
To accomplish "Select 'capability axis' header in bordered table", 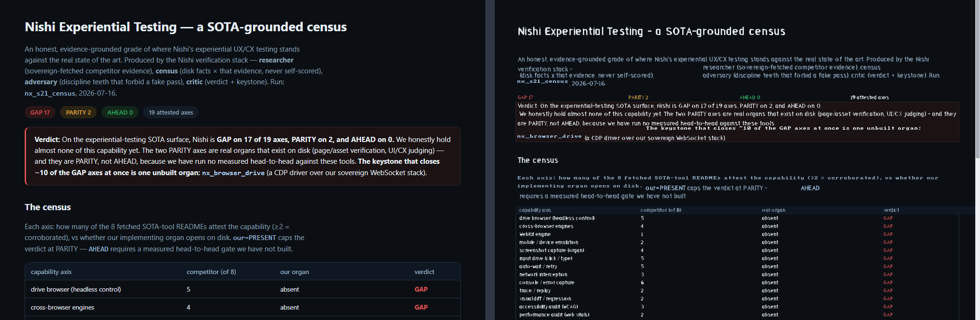I will pos(51,272).
